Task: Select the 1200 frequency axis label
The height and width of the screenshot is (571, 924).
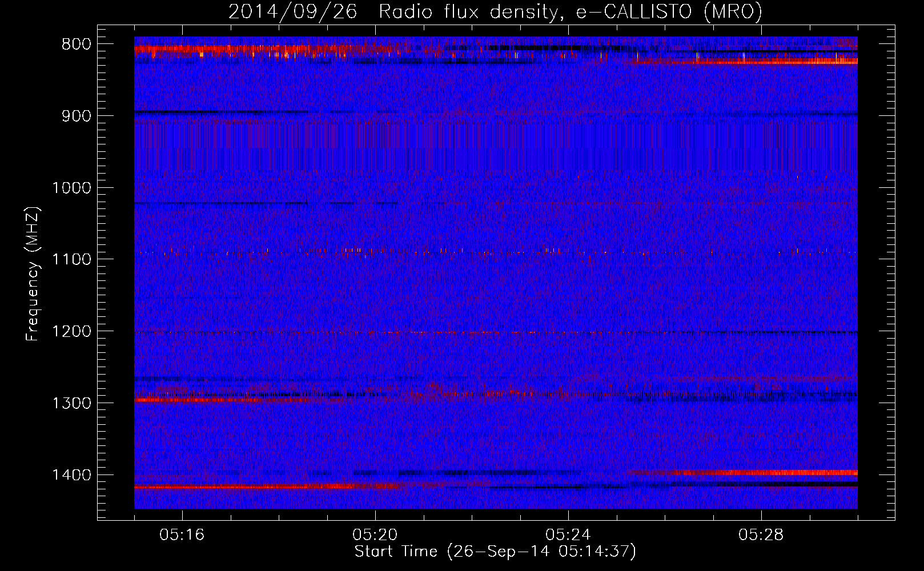Action: [x=71, y=331]
